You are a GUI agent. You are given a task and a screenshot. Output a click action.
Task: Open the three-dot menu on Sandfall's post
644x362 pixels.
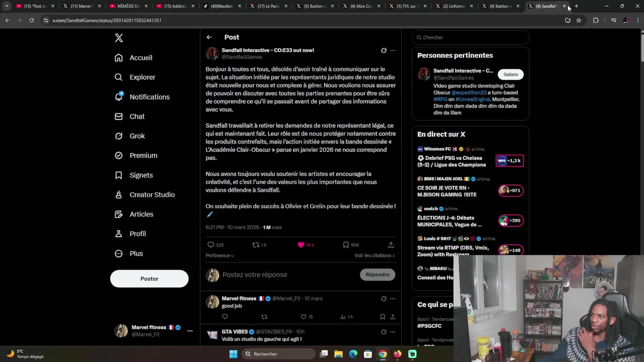point(393,50)
